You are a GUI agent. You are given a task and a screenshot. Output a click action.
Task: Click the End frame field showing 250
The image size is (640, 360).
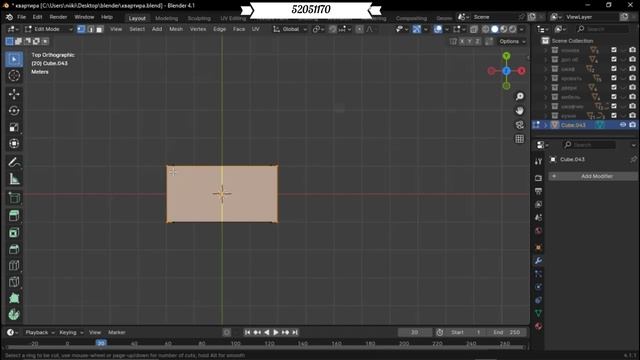coord(507,332)
